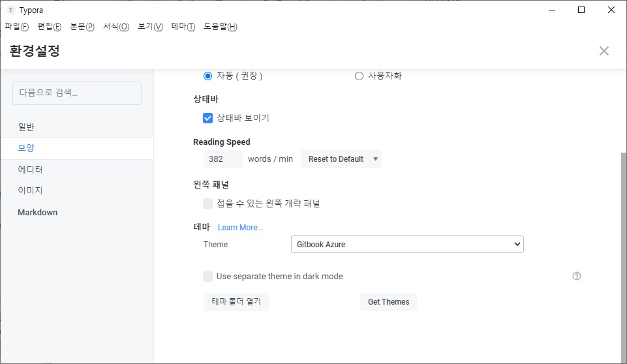
Task: Enable 접을 수 있는 왼쪽 개략 패널 checkbox
Action: (x=207, y=204)
